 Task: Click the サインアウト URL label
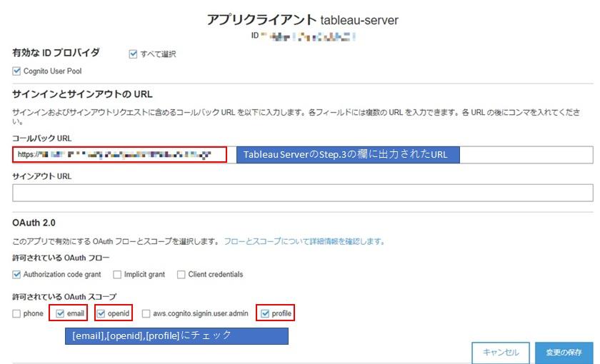point(41,176)
